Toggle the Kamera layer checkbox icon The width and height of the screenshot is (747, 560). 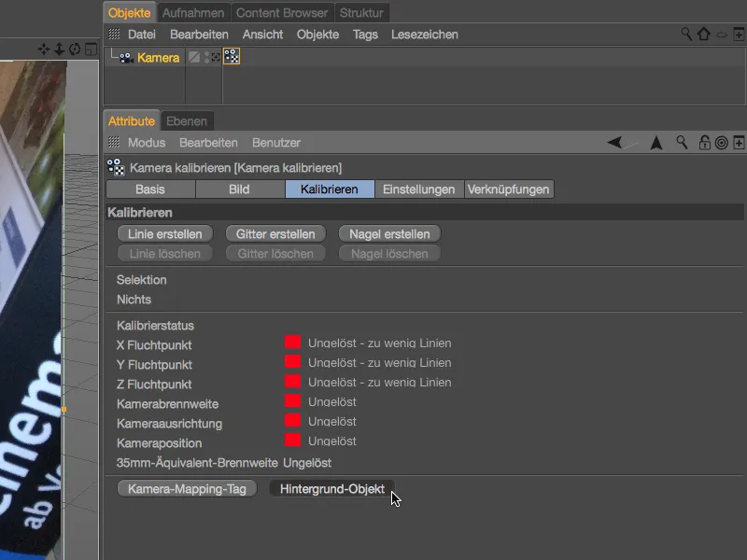click(x=194, y=57)
